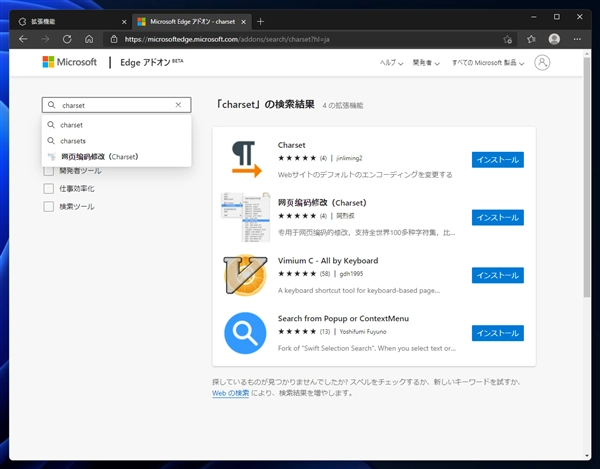The image size is (600, 469).
Task: Close the Microsoft Edge アドオン tab
Action: point(243,22)
